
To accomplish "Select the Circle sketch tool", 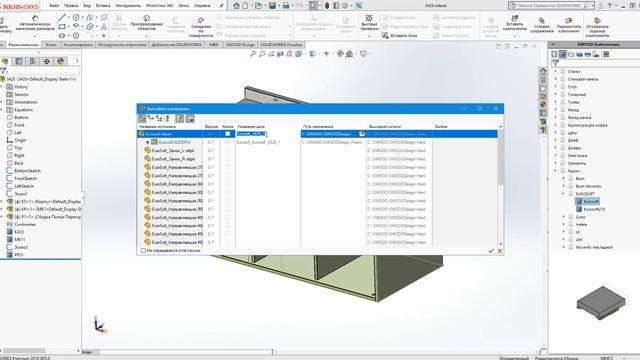I will [x=76, y=18].
